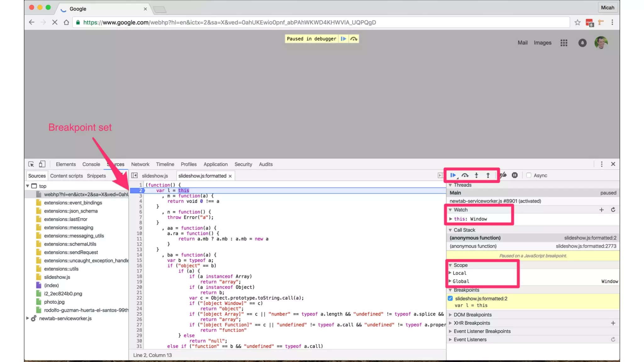Click the browser address bar URL
This screenshot has height=362, width=644.
coord(230,22)
